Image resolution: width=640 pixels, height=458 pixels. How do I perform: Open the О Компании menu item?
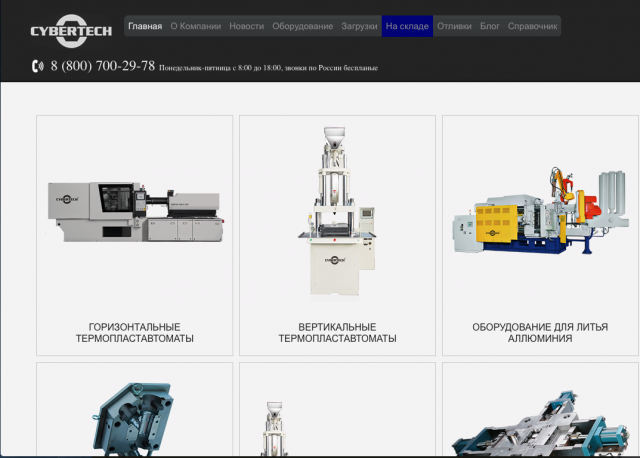point(196,26)
